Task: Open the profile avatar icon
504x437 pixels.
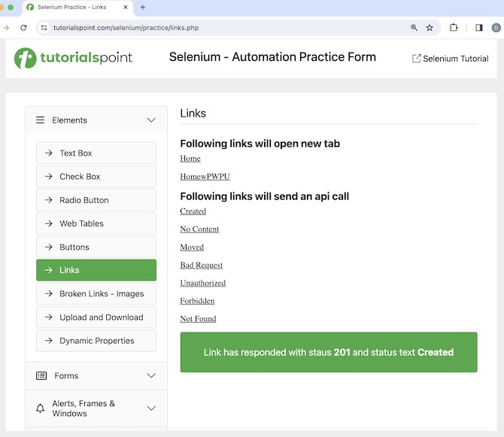Action: tap(496, 28)
